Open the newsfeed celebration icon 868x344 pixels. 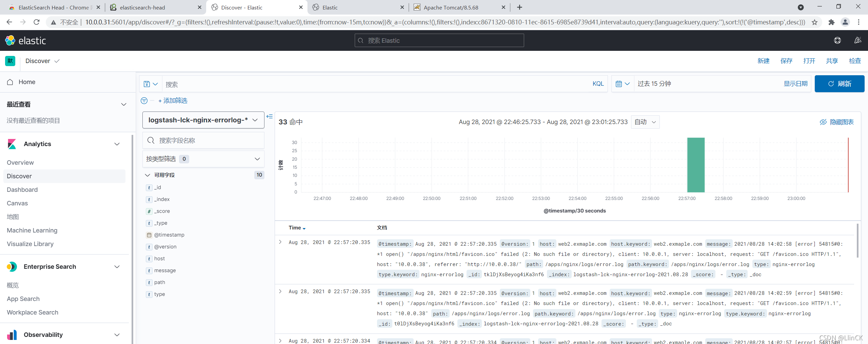(857, 40)
